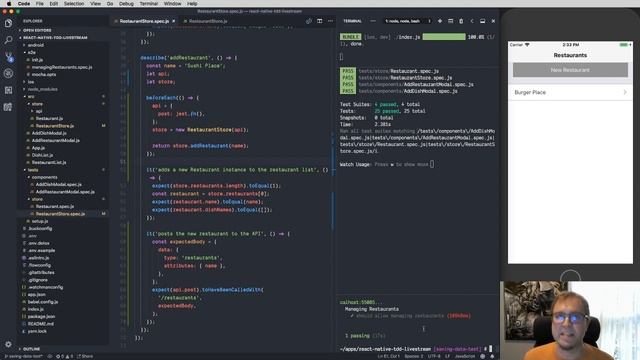Add a new terminal with plus icon
640x360 pixels.
tap(440, 21)
